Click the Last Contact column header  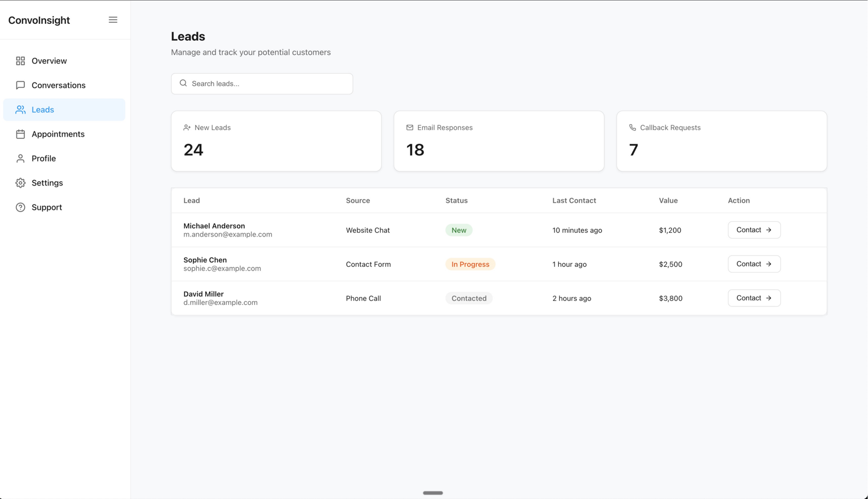tap(574, 201)
